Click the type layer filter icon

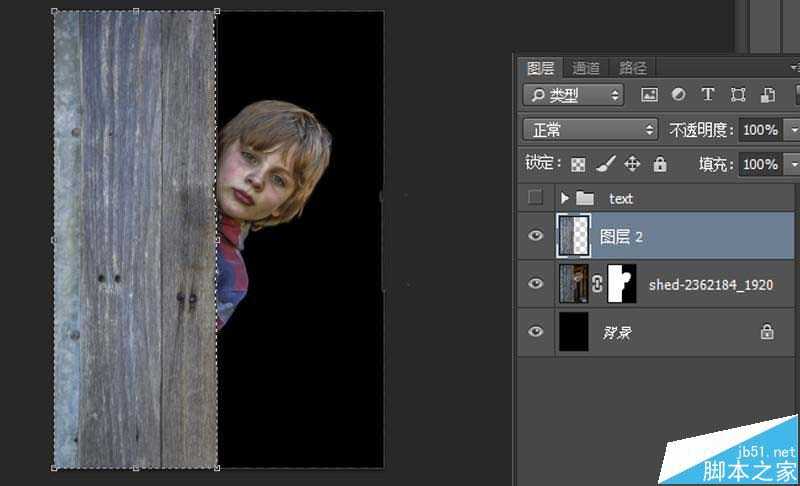[x=708, y=95]
